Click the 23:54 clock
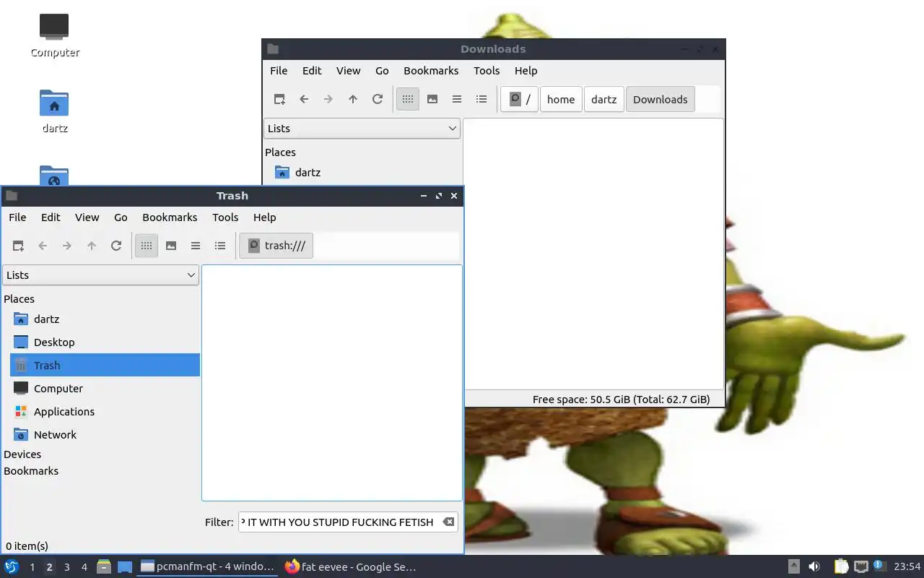The height and width of the screenshot is (578, 924). (x=907, y=567)
